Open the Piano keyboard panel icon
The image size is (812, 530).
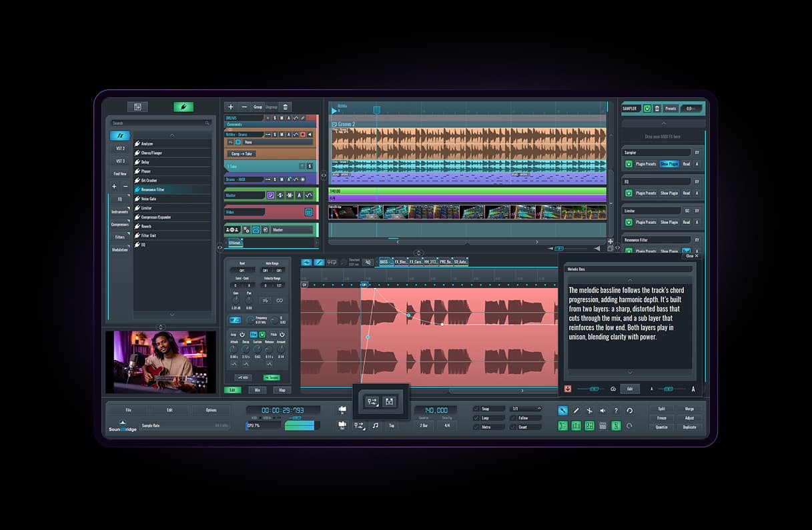click(602, 425)
